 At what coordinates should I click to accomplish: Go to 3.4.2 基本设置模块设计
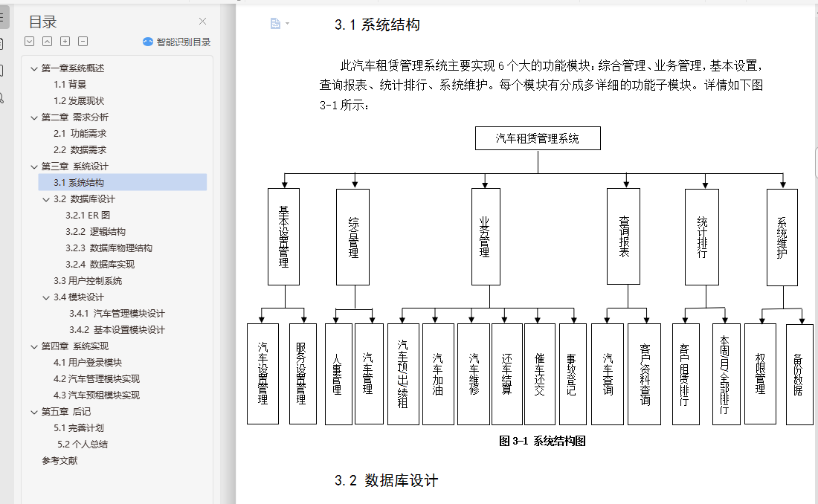[117, 330]
